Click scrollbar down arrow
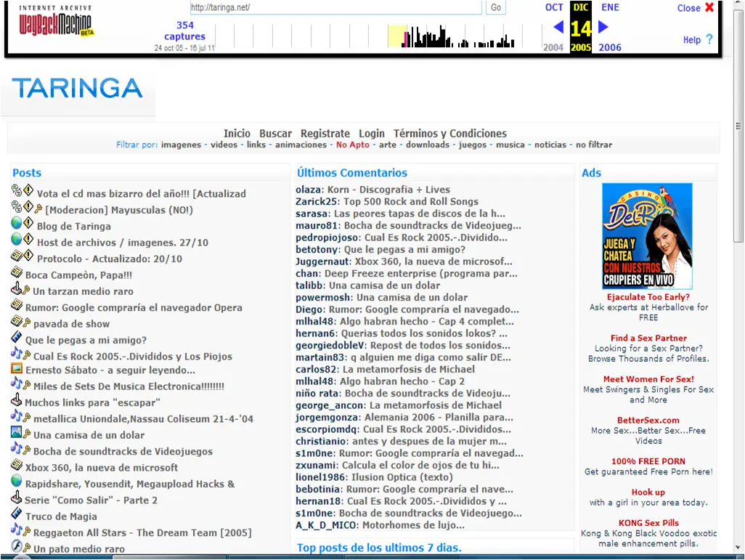 738,548
